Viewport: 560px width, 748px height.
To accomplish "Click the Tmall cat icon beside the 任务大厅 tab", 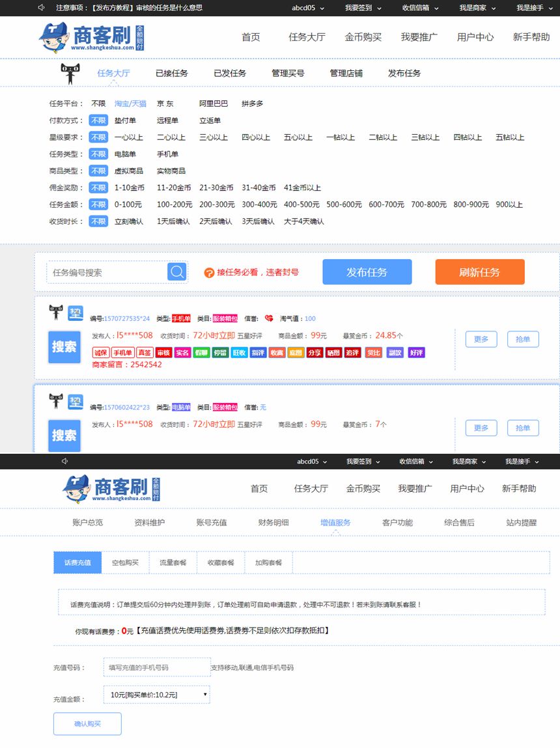I will [x=71, y=74].
